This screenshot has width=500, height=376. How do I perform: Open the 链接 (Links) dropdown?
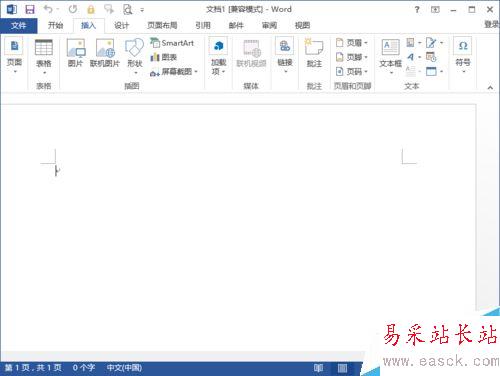(285, 55)
